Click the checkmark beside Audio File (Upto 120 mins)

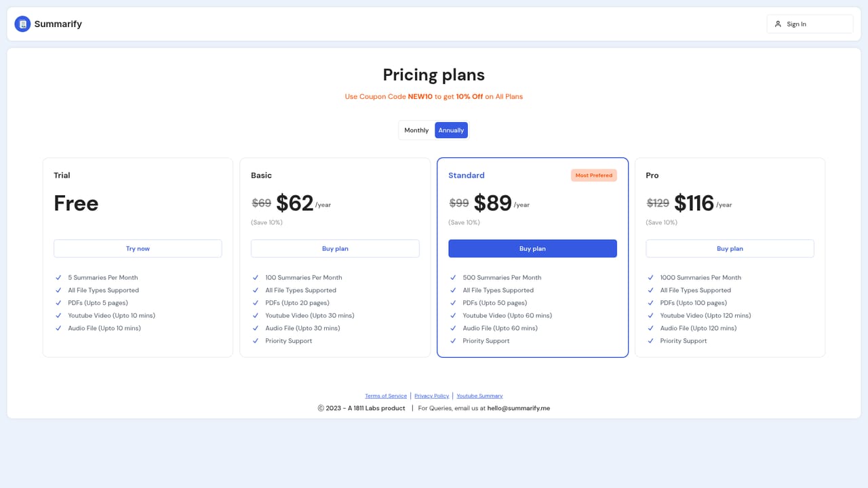(x=650, y=329)
